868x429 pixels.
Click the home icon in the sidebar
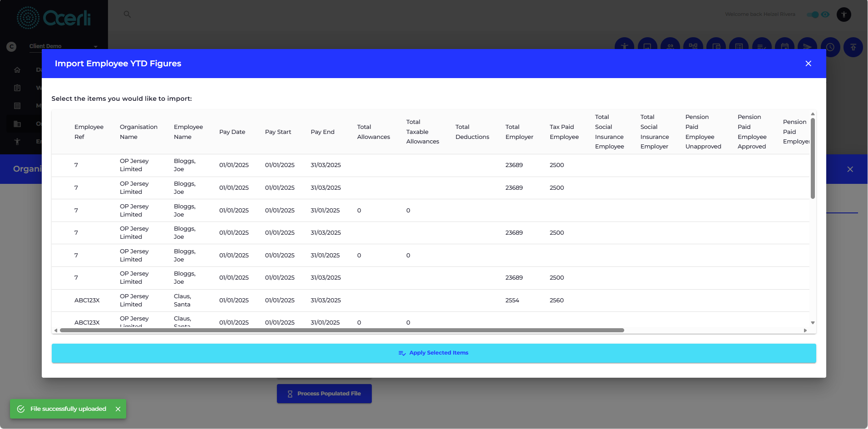coord(17,70)
